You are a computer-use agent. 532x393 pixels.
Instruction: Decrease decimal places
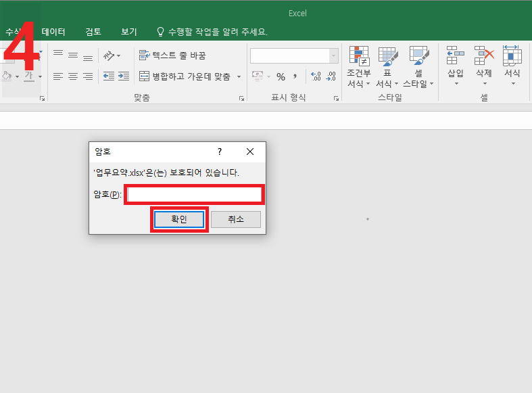click(x=331, y=76)
